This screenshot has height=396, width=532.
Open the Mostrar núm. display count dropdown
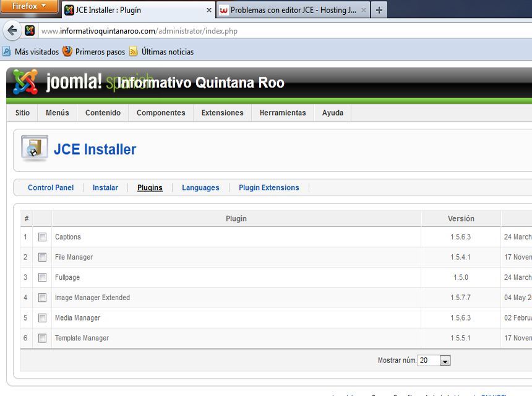tap(434, 360)
